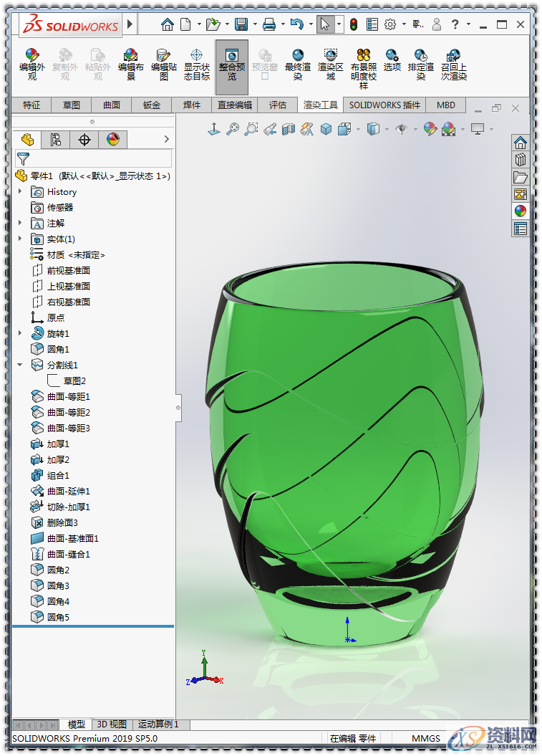This screenshot has height=756, width=542.
Task: Switch to 直接编辑 tab
Action: tap(235, 105)
